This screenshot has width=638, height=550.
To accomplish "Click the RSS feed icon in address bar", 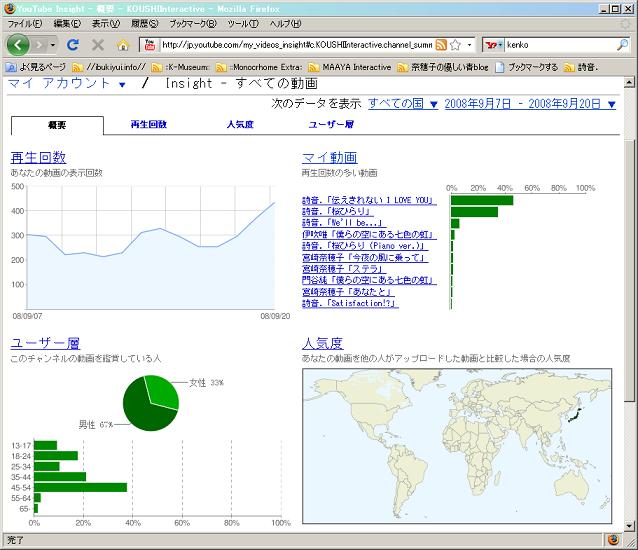I will (x=441, y=45).
